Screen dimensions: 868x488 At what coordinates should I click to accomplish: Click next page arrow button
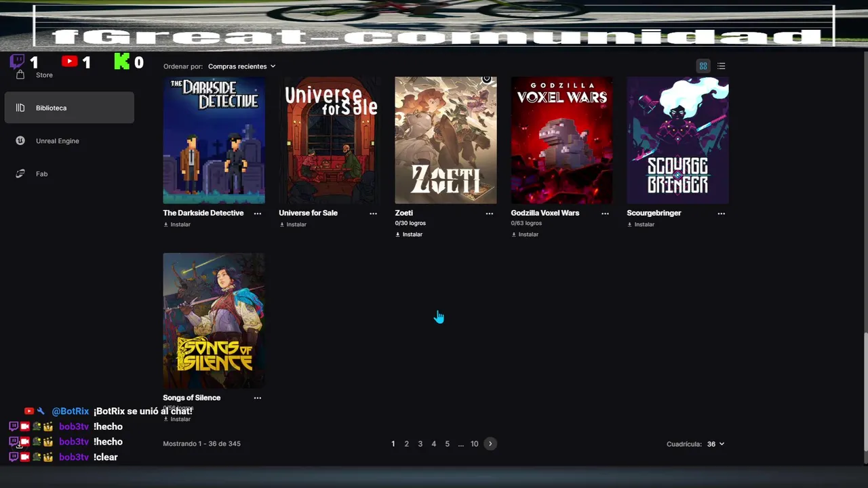click(x=490, y=444)
